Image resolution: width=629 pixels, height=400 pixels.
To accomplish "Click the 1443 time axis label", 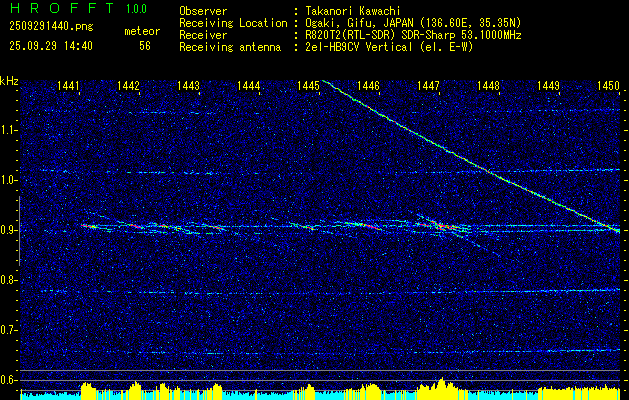I will [x=189, y=85].
